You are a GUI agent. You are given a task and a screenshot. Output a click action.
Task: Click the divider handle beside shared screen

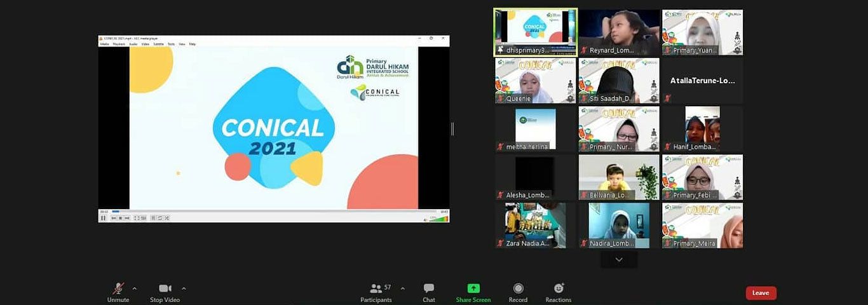coord(452,129)
